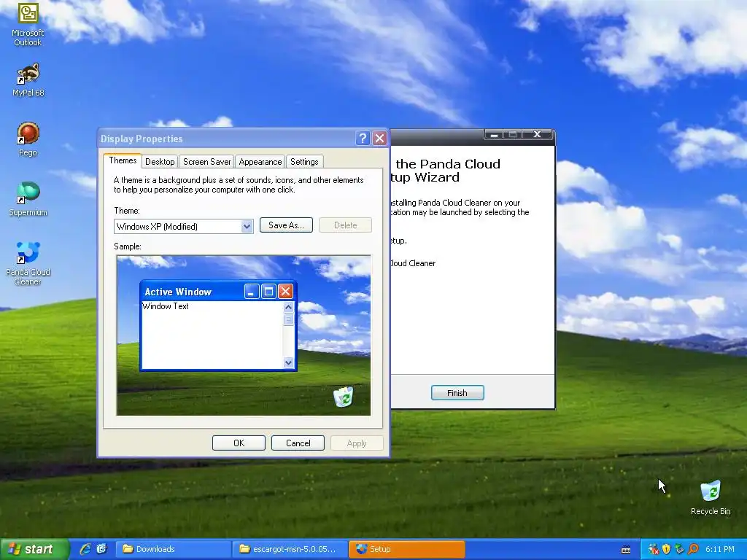Click Finish in the Panda Setup Wizard

[457, 393]
